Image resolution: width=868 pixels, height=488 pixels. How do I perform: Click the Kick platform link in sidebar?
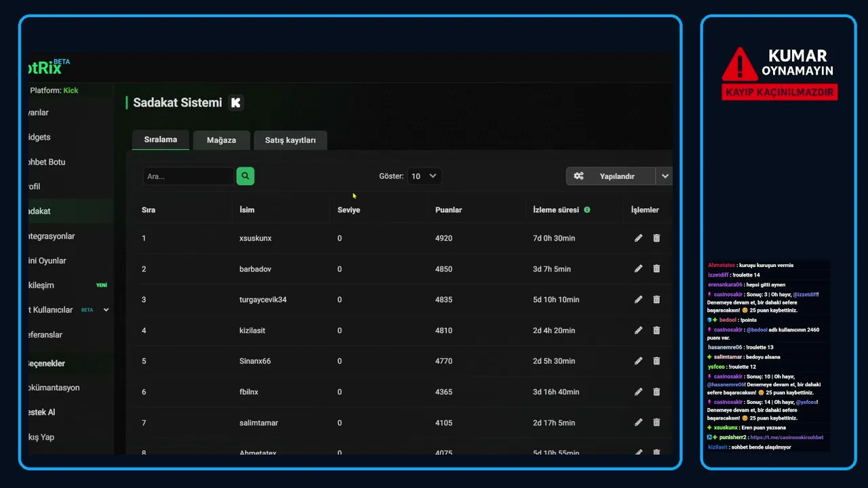71,90
